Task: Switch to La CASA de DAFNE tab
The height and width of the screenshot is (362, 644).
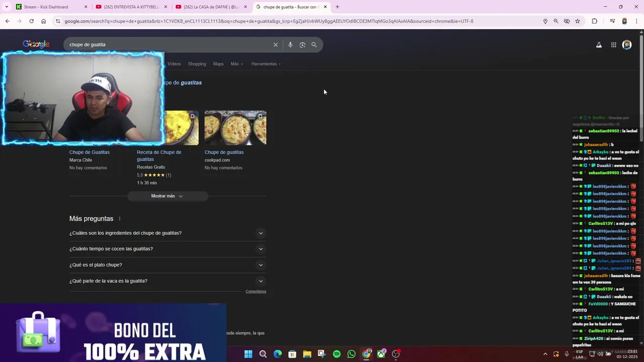Action: (210, 7)
